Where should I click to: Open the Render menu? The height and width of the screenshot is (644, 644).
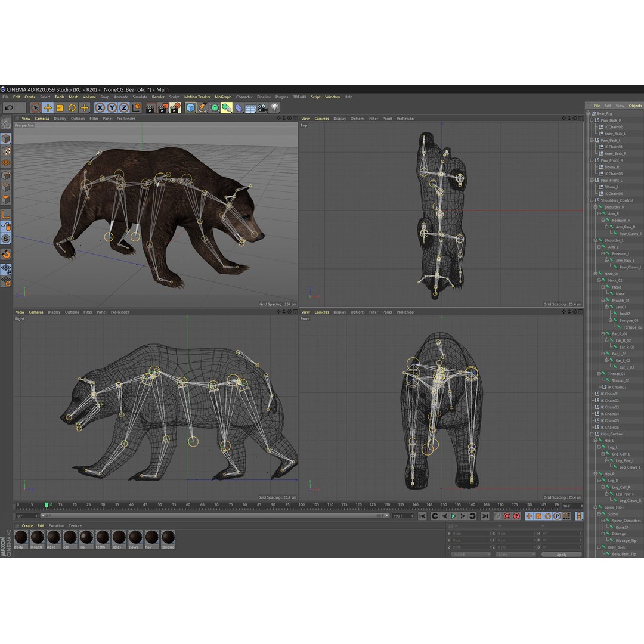pos(158,97)
